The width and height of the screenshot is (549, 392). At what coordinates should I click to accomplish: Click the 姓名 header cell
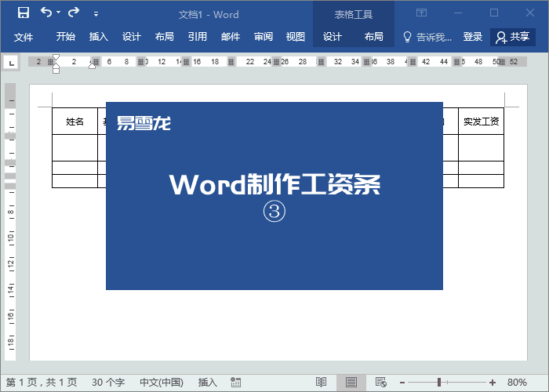click(x=75, y=121)
